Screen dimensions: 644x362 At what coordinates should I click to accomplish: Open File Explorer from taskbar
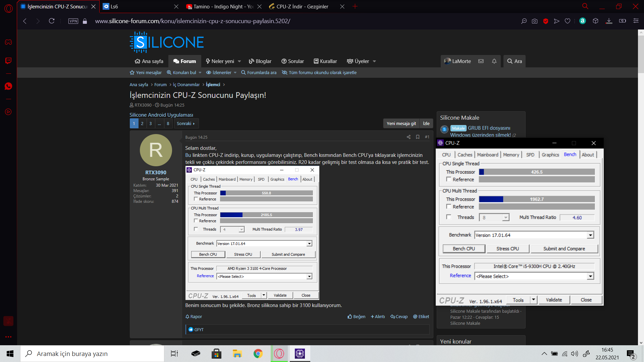point(237,354)
